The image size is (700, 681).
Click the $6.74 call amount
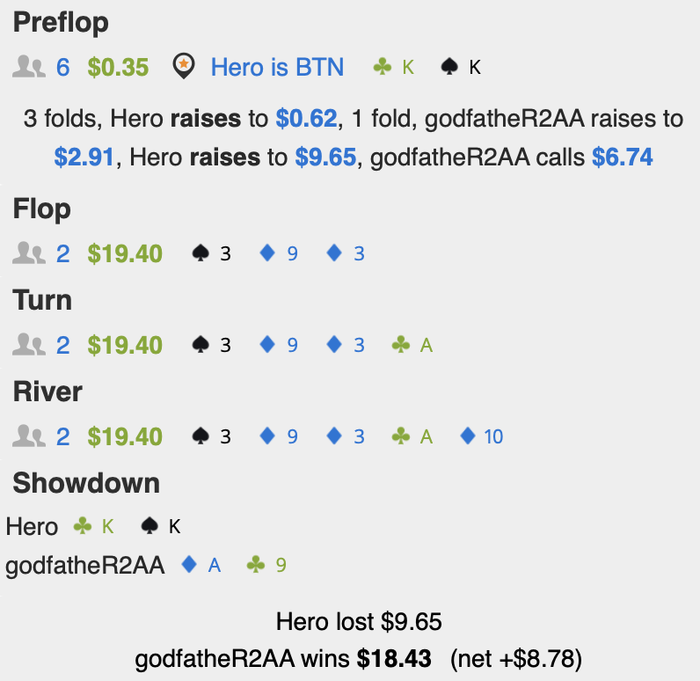(x=622, y=157)
